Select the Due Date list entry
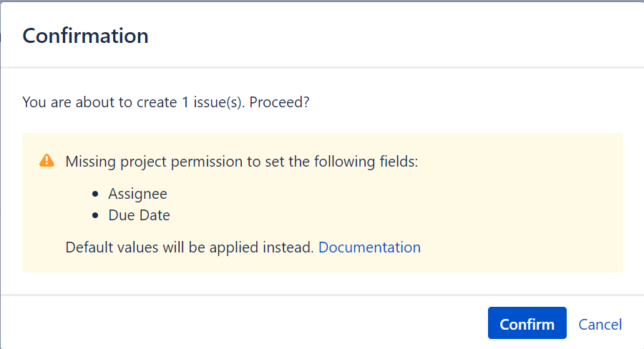The height and width of the screenshot is (349, 644). click(139, 215)
